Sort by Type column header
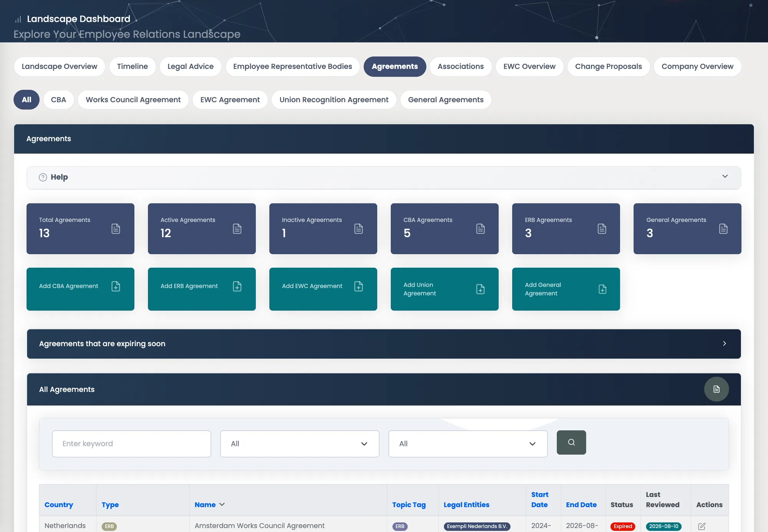 click(x=110, y=505)
